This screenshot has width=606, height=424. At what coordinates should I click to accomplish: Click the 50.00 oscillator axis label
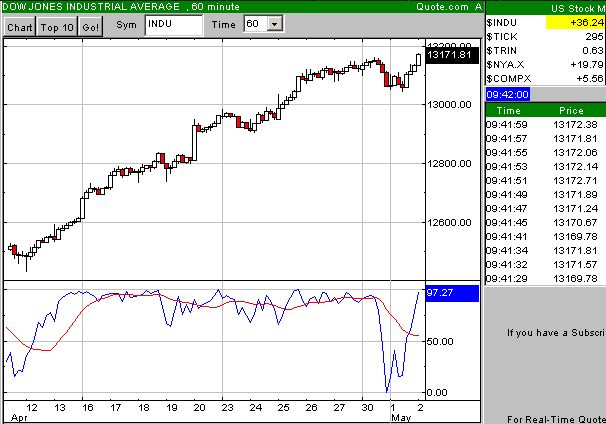pyautogui.click(x=440, y=341)
